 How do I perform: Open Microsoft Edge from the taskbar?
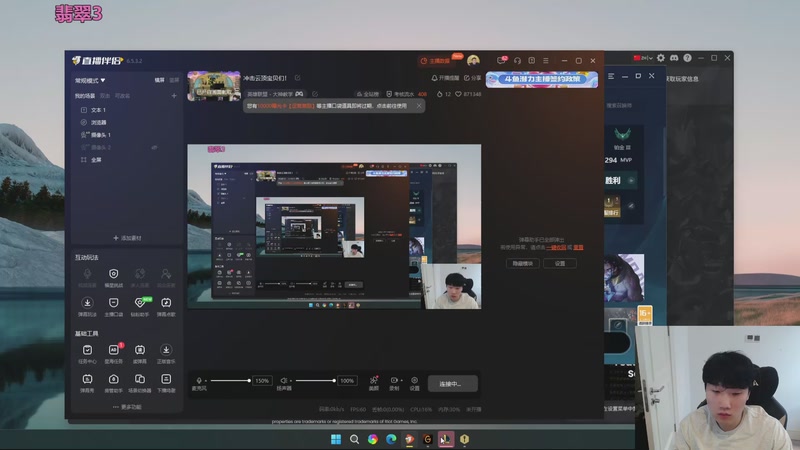391,439
